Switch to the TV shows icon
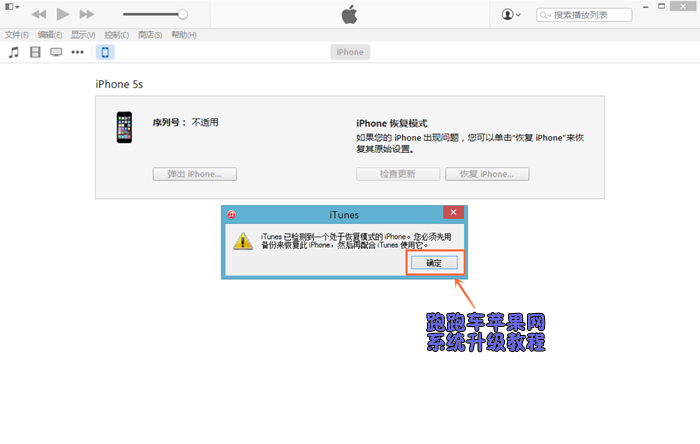The height and width of the screenshot is (444, 700). coord(56,52)
